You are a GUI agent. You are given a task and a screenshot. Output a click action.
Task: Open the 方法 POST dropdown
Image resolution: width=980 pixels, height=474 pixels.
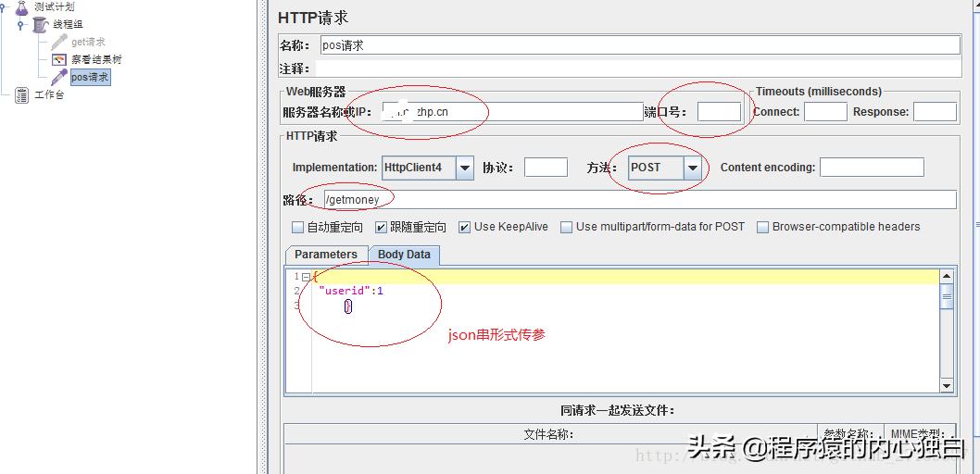(692, 168)
